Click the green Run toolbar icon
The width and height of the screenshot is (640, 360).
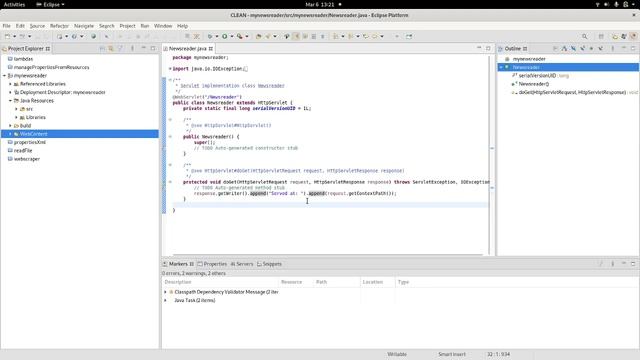point(224,36)
